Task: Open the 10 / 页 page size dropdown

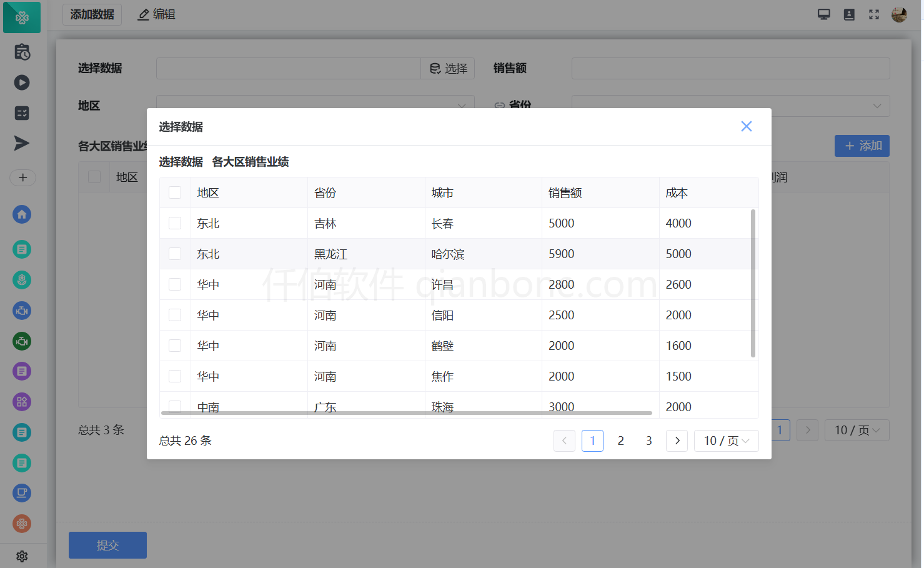Action: (x=726, y=441)
